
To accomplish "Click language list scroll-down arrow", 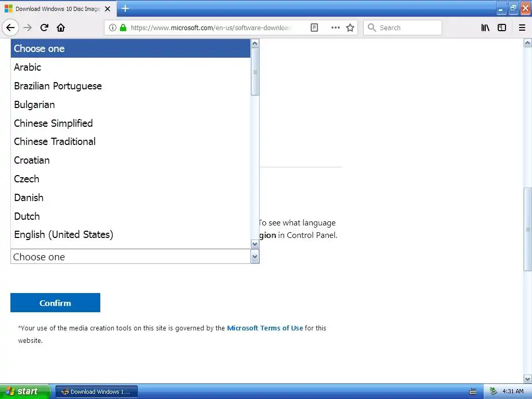I will click(255, 244).
